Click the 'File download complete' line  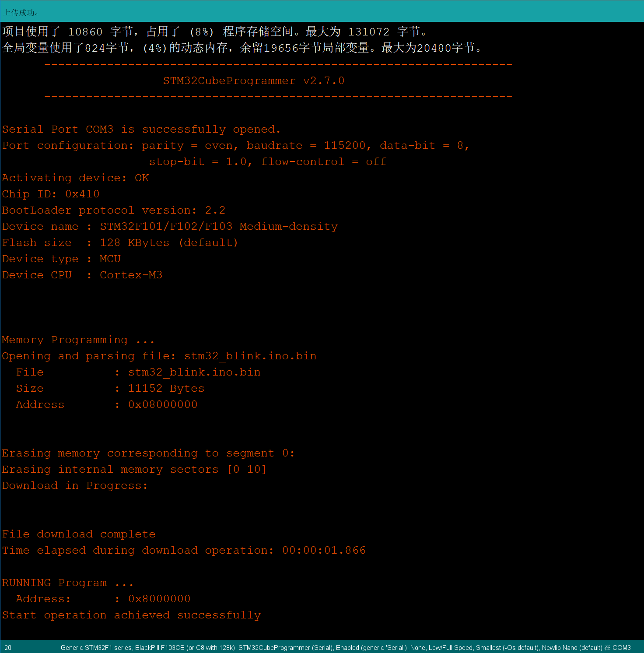tap(79, 534)
